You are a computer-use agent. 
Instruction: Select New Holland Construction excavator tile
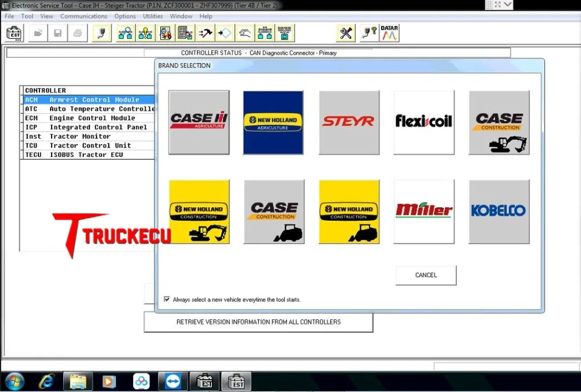coord(199,211)
